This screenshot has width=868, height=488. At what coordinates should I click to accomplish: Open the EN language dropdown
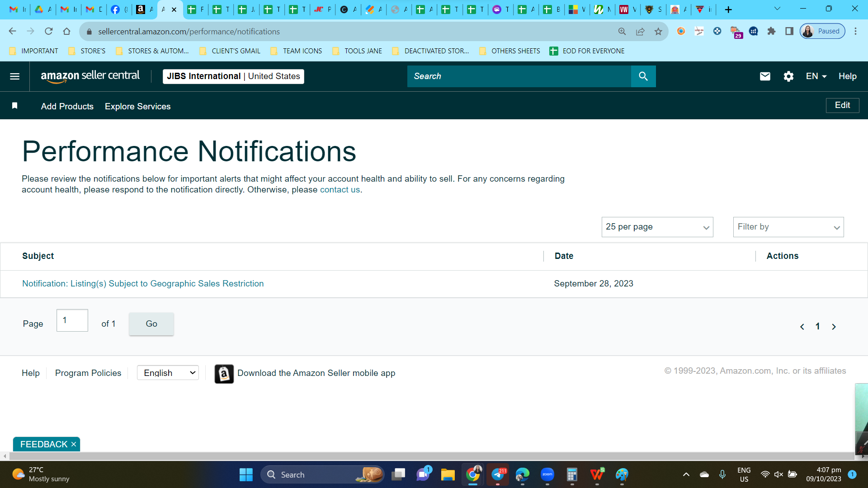[816, 76]
